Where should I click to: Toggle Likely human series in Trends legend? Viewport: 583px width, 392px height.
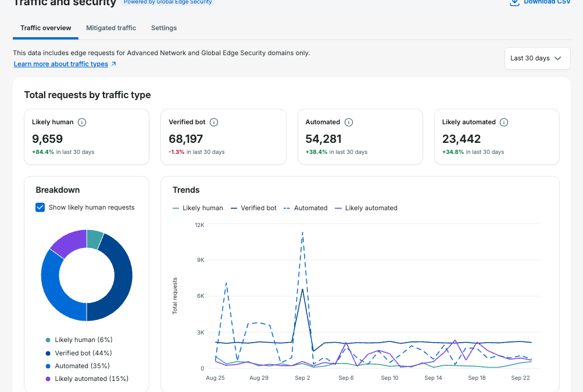[x=198, y=208]
